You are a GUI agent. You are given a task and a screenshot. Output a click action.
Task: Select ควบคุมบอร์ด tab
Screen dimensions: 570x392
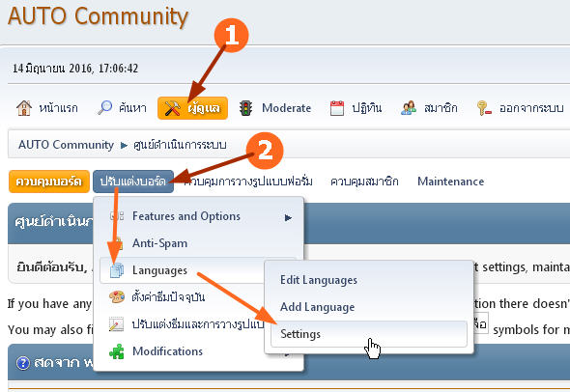coord(48,182)
